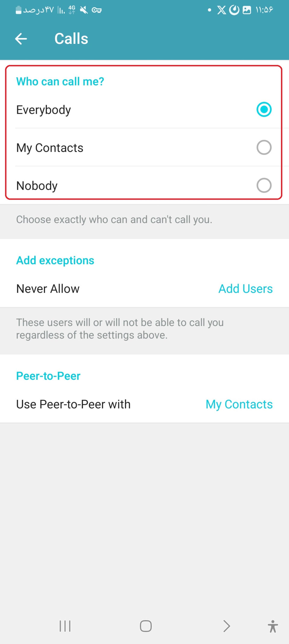The height and width of the screenshot is (644, 289).
Task: Click Add Users for Never Allow
Action: (245, 288)
